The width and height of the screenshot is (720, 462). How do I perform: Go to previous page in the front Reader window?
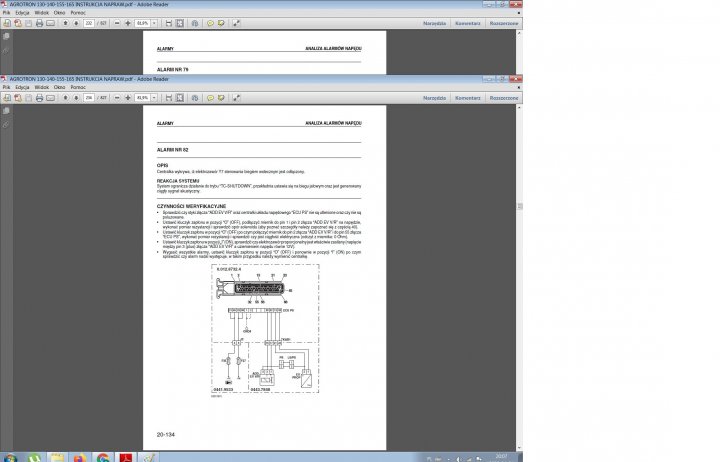click(x=65, y=98)
